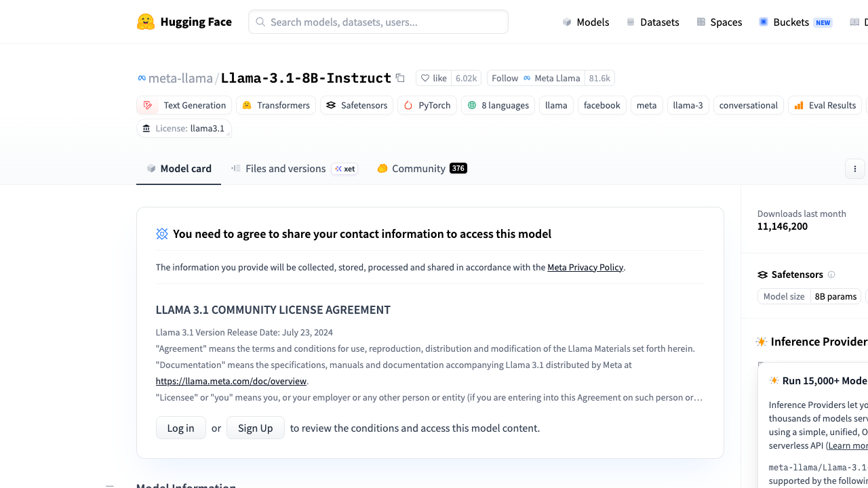Image resolution: width=868 pixels, height=488 pixels.
Task: Click the heart like icon
Action: (x=425, y=78)
